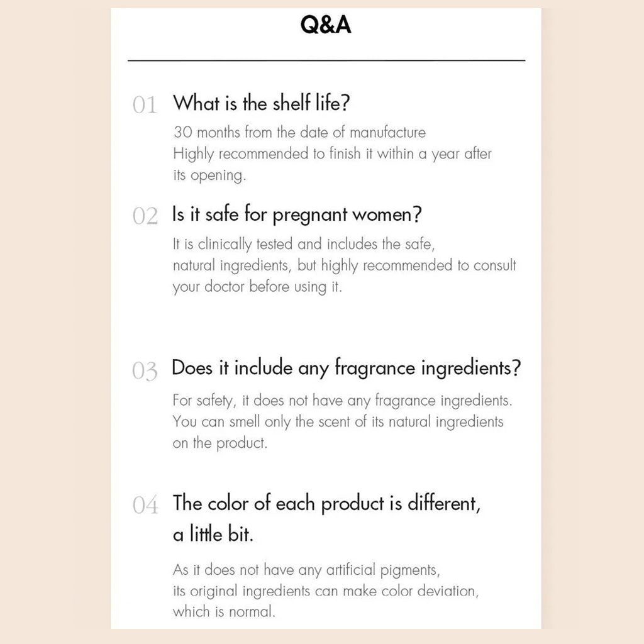Open "Is it safe for pregnant women?"

297,215
